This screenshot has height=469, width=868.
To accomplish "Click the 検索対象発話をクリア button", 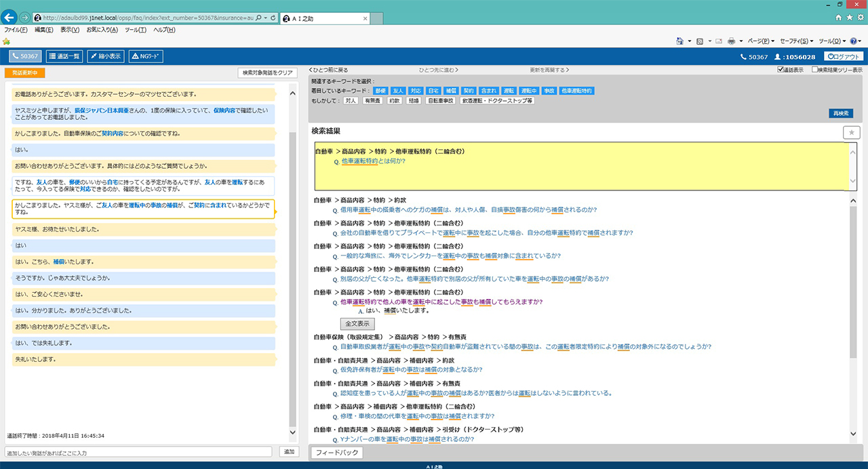I will pos(268,73).
